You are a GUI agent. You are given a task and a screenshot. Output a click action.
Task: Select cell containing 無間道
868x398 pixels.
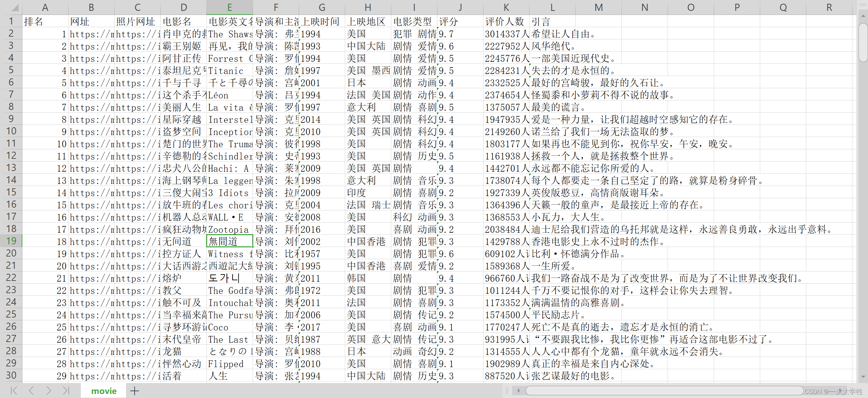click(x=230, y=241)
